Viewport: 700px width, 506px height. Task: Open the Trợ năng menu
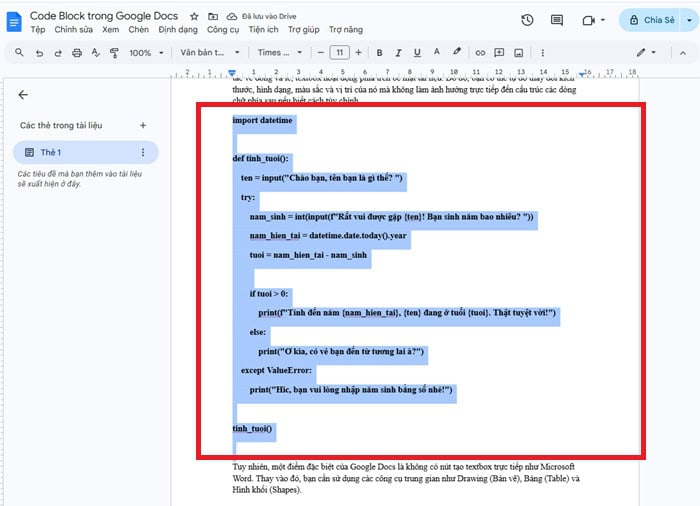tap(346, 29)
